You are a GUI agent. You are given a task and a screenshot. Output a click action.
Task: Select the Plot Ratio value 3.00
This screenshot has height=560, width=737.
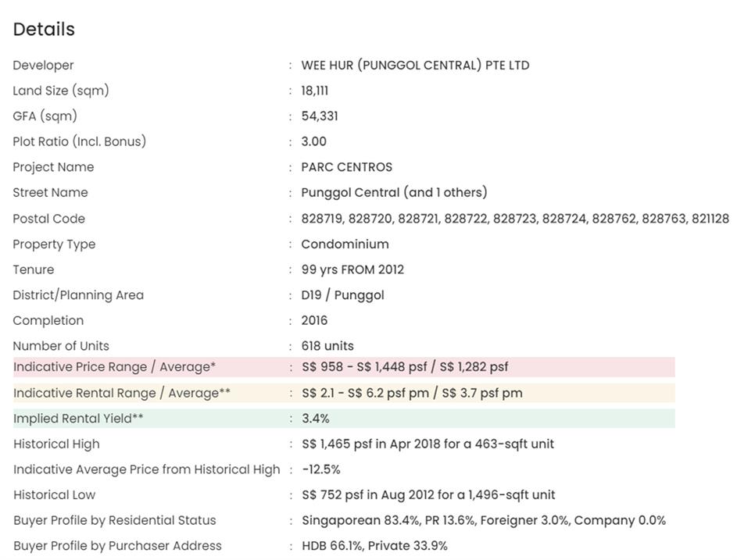point(313,141)
